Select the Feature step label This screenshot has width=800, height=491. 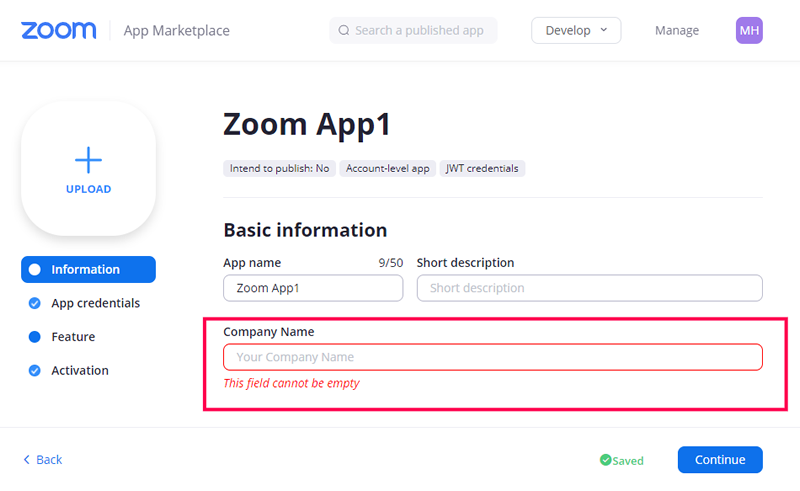[x=73, y=337]
